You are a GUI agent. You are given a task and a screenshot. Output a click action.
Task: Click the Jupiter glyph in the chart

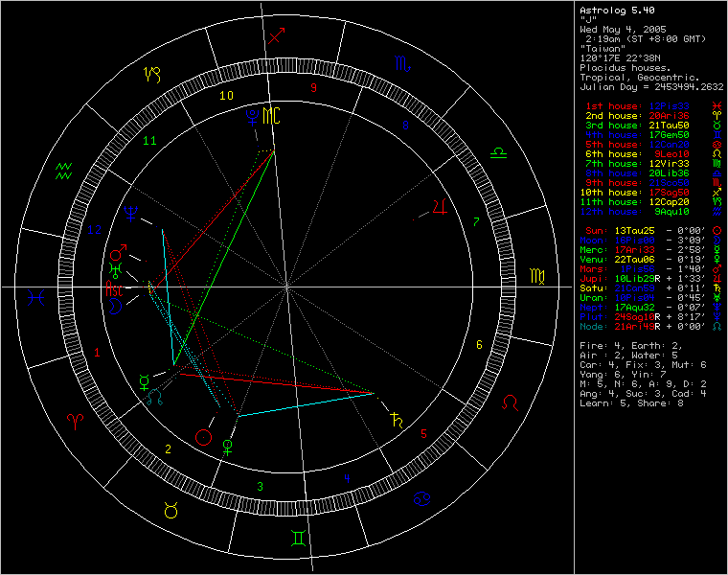point(440,207)
